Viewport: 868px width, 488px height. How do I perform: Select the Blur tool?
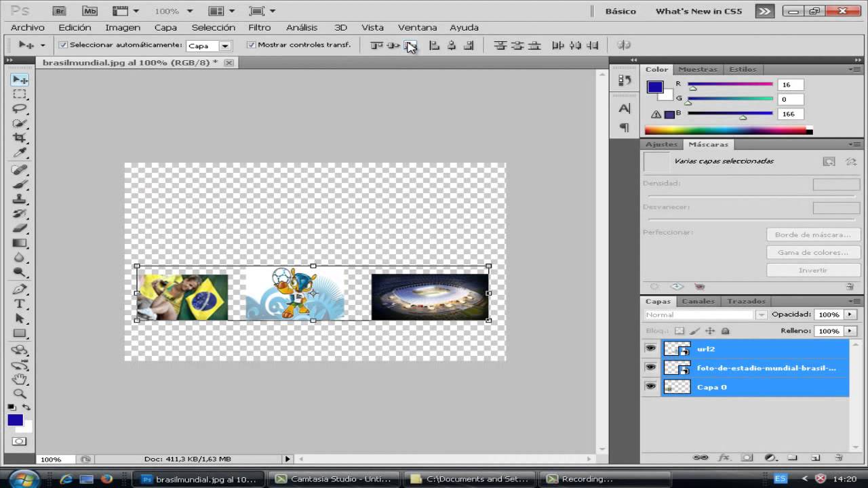(20, 258)
